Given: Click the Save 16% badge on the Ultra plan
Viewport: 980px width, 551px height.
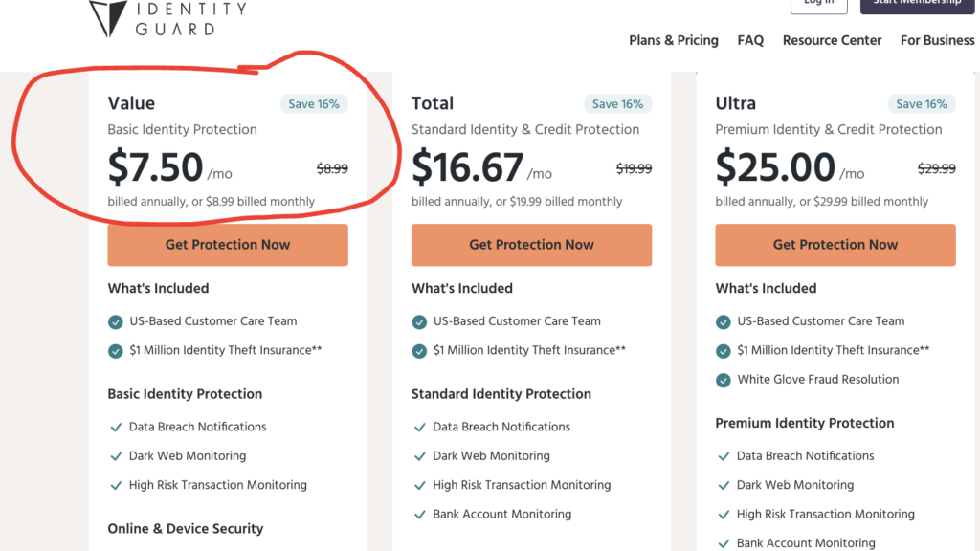Looking at the screenshot, I should [922, 103].
